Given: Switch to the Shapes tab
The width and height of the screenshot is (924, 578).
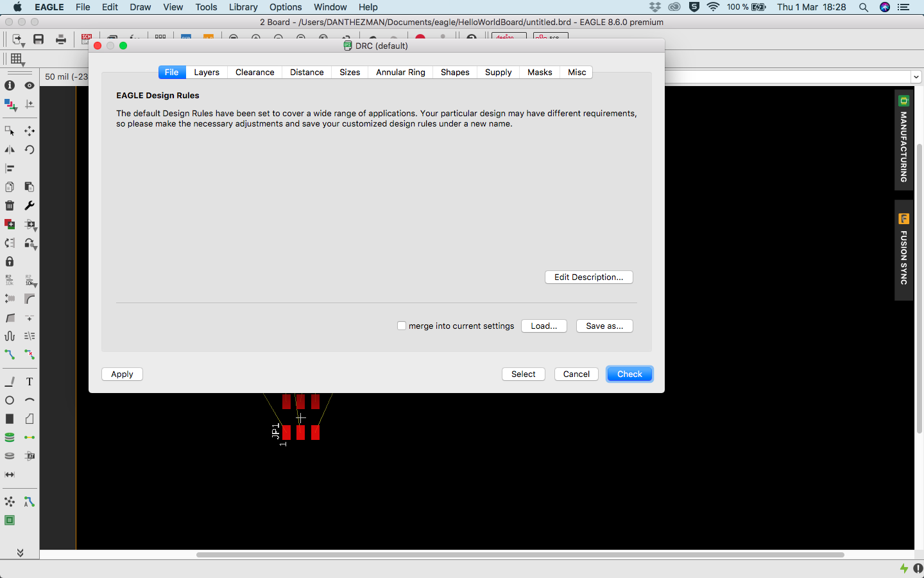Looking at the screenshot, I should [455, 73].
